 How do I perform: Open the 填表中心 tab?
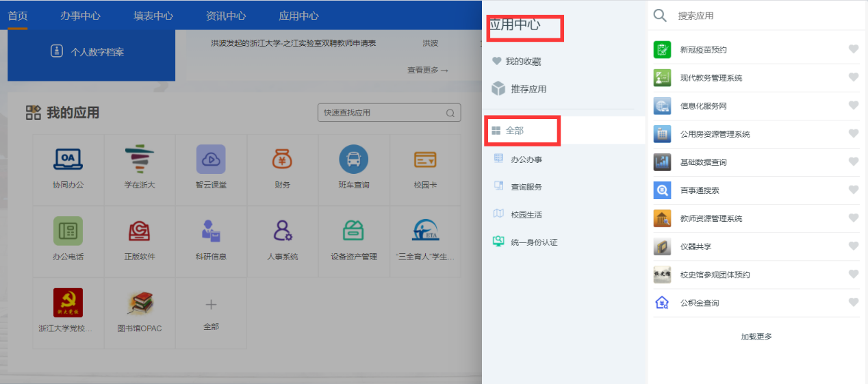click(x=153, y=15)
